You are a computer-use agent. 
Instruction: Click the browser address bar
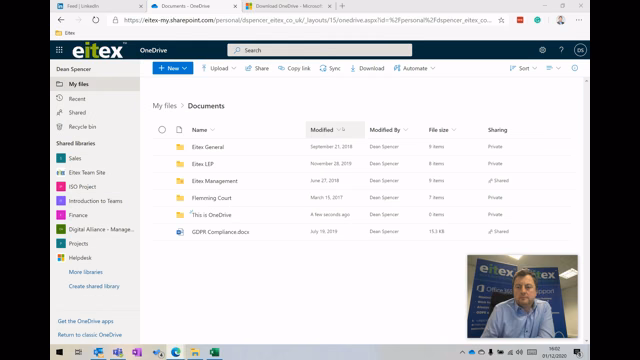(308, 20)
